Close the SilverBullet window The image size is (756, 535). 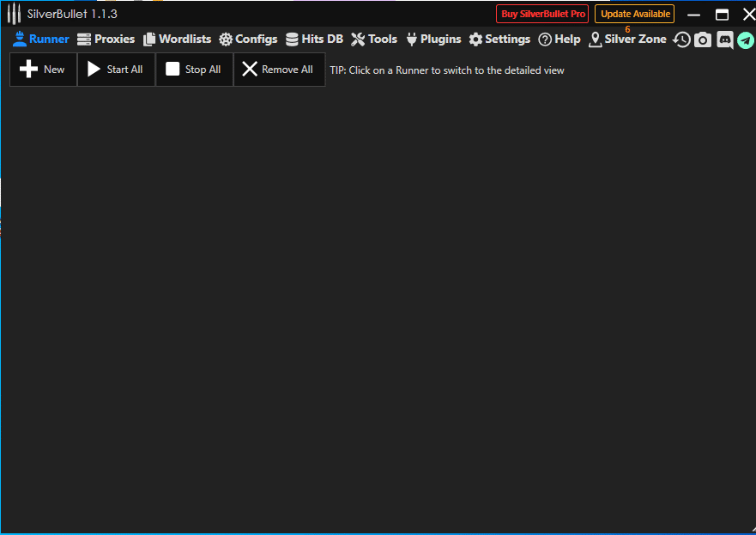tap(747, 15)
